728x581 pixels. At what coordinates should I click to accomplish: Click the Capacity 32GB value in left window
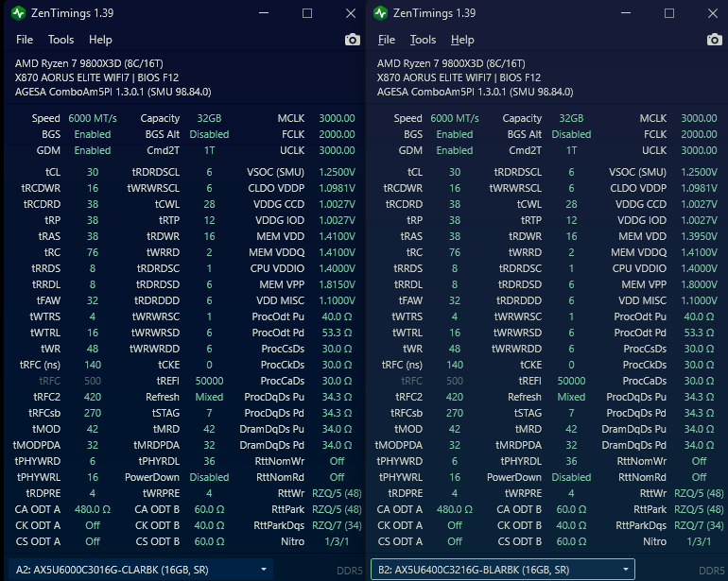coord(209,118)
